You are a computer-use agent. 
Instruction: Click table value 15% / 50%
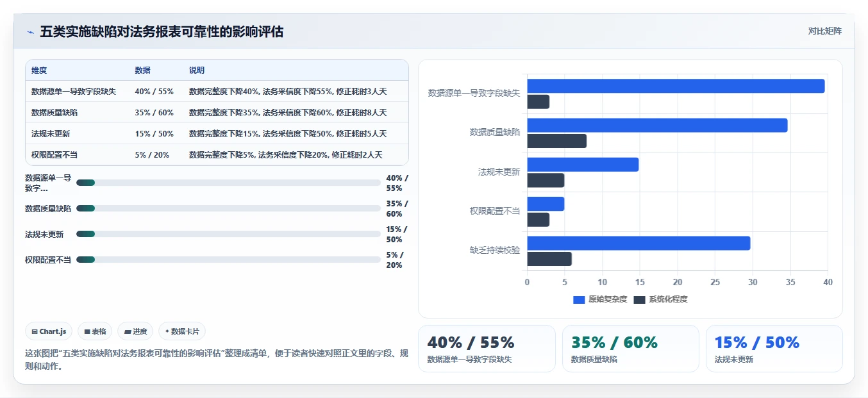click(x=154, y=133)
